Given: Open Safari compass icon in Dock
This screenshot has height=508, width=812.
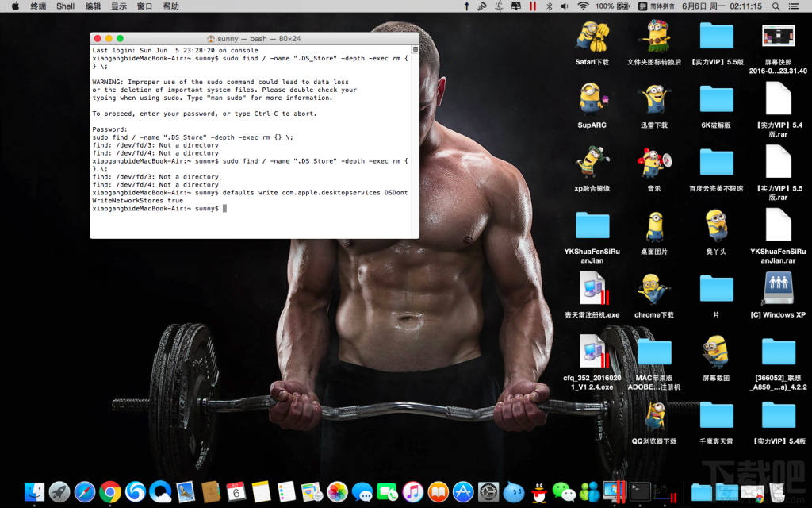Looking at the screenshot, I should point(85,491).
